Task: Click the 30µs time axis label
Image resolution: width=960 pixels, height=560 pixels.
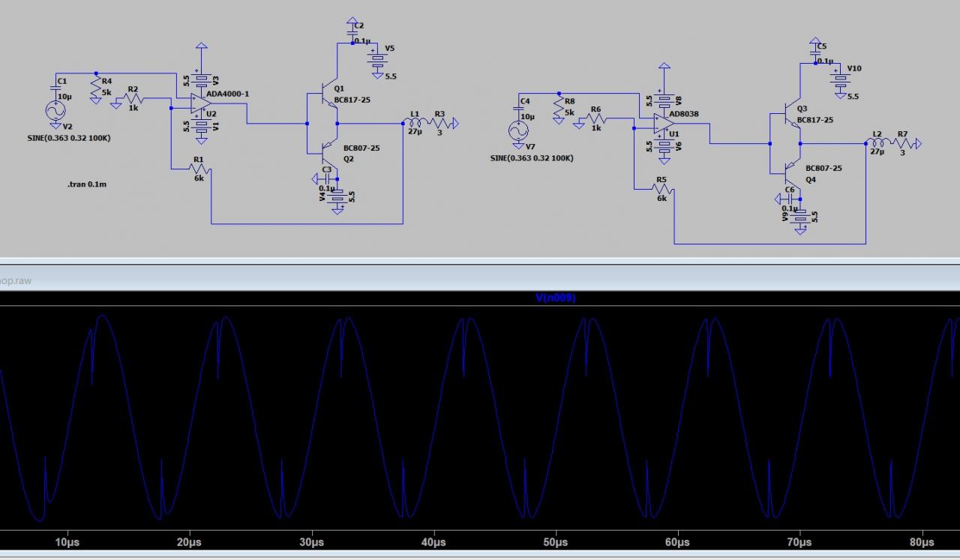Action: 311,542
